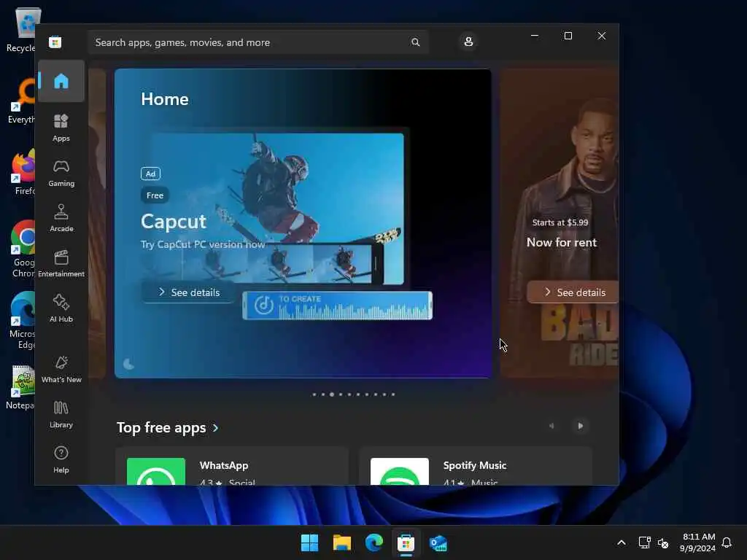Open the Windows Start menu
The image size is (747, 560).
(309, 542)
